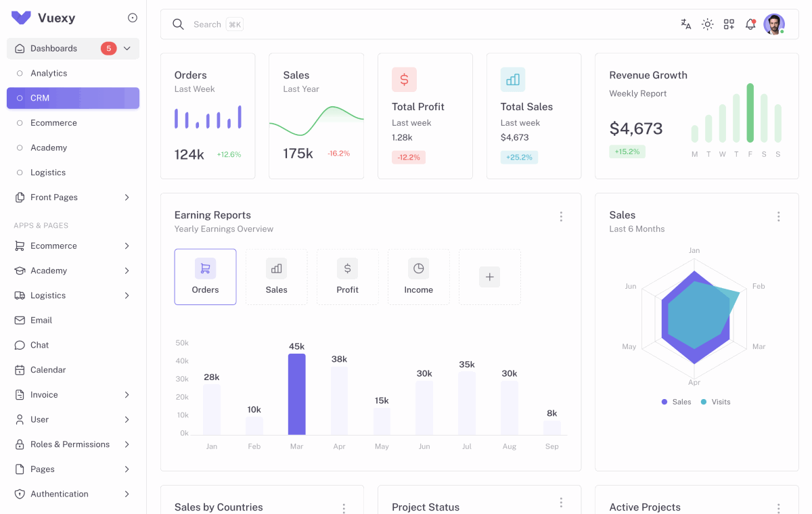This screenshot has width=812, height=514.
Task: Toggle the Visits legend in Sales chart
Action: point(715,402)
